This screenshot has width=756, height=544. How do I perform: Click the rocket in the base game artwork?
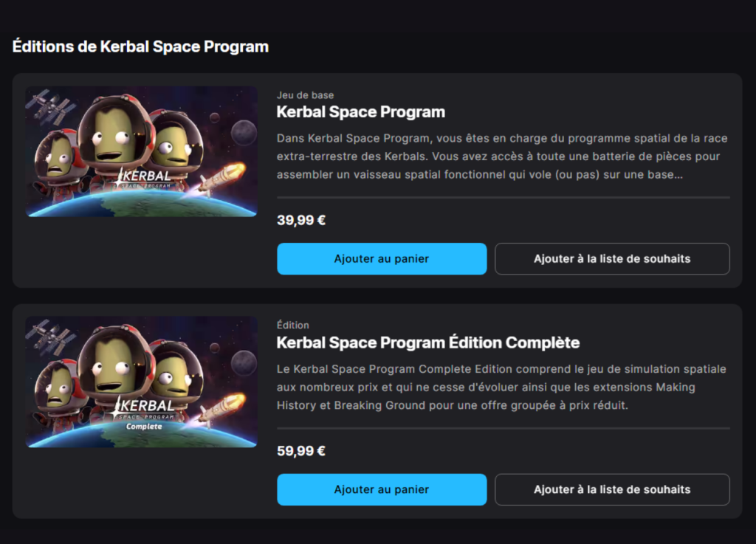tap(222, 177)
